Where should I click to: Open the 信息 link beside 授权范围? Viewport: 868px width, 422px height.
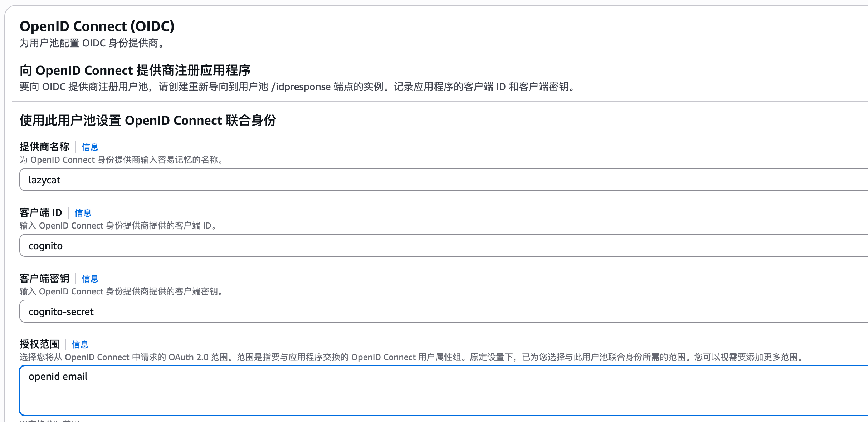coord(80,344)
